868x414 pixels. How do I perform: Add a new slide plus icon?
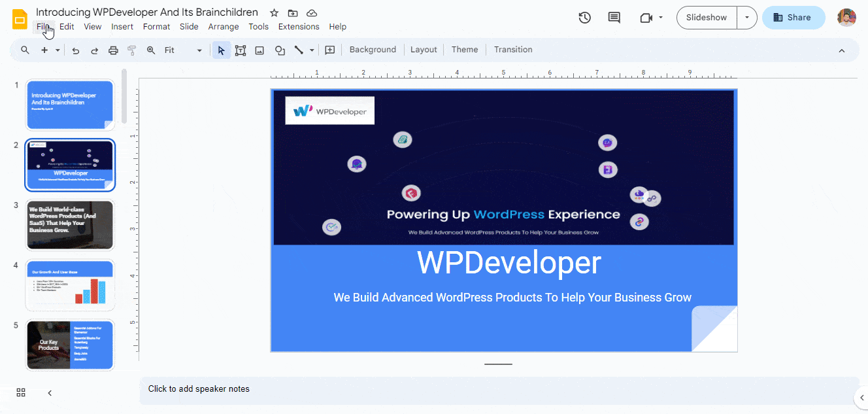coord(44,50)
